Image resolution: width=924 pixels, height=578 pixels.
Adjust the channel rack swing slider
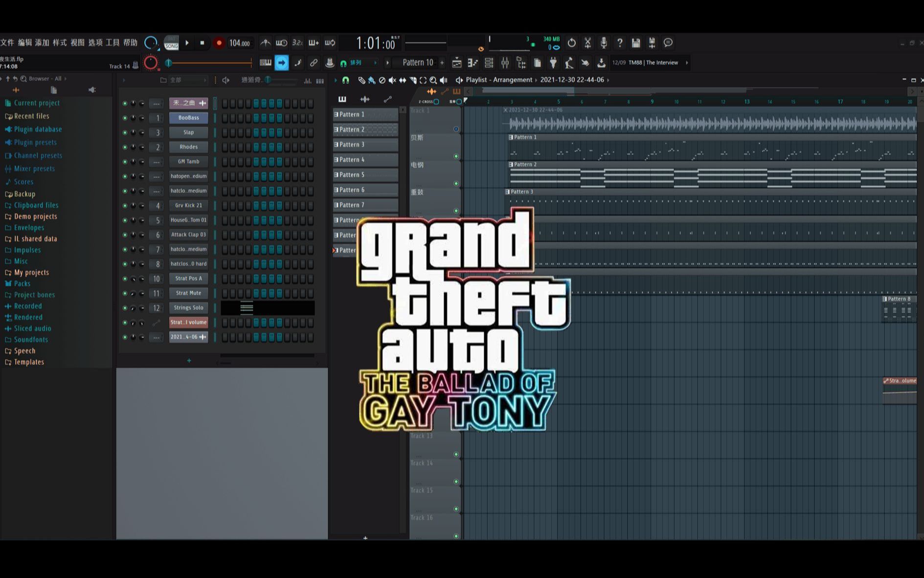coord(282,80)
